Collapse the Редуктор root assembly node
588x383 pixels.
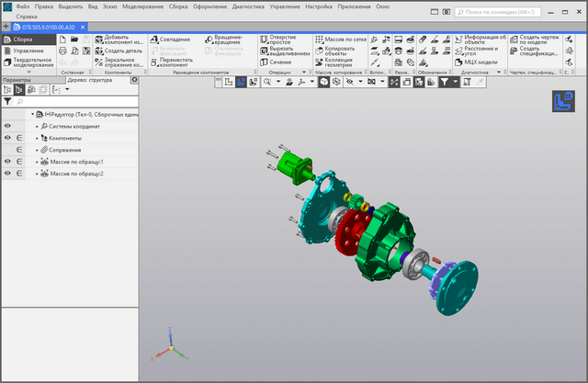(x=32, y=114)
